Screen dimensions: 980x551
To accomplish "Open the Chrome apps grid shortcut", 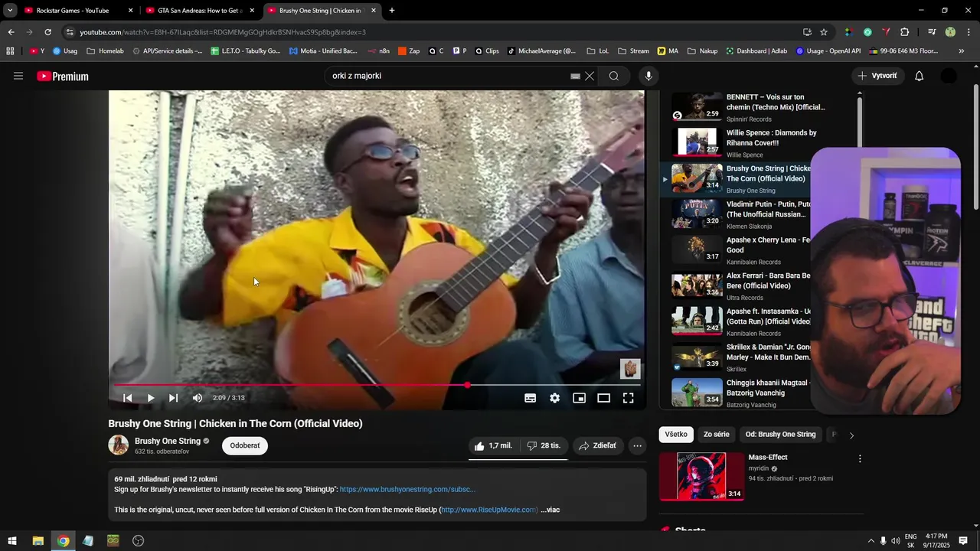I will point(10,51).
